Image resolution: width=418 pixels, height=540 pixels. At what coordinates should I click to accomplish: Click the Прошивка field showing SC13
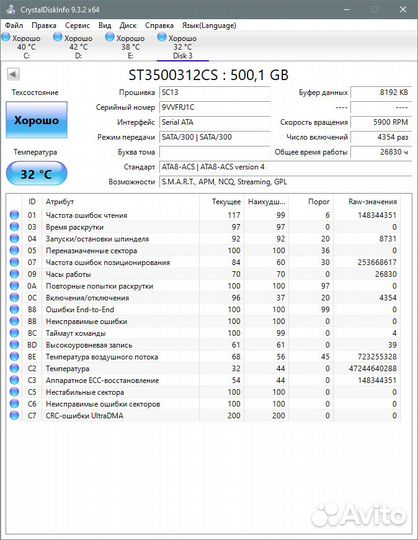pyautogui.click(x=215, y=92)
